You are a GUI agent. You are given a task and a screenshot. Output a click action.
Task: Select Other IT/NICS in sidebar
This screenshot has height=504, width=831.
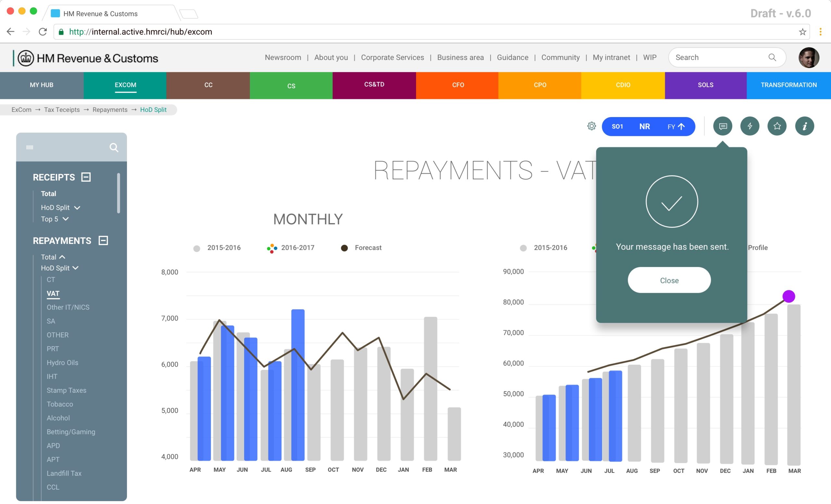(x=68, y=307)
